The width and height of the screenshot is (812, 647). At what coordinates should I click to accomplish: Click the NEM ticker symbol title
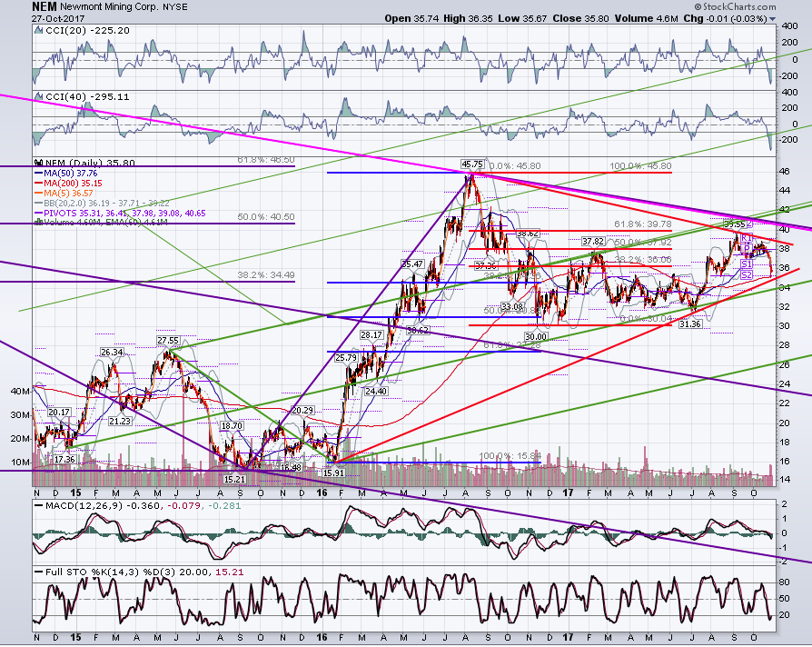pyautogui.click(x=44, y=6)
